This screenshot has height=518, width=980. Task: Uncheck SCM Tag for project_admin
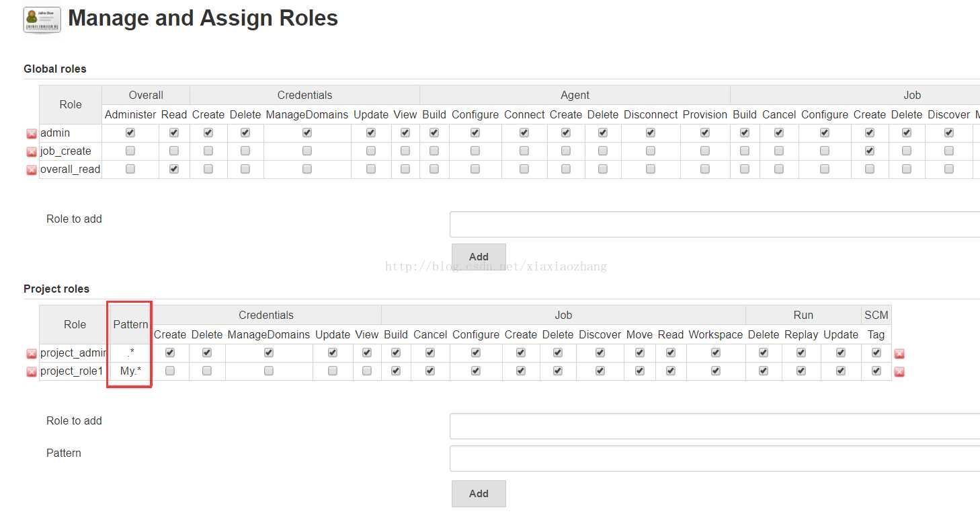pos(876,353)
